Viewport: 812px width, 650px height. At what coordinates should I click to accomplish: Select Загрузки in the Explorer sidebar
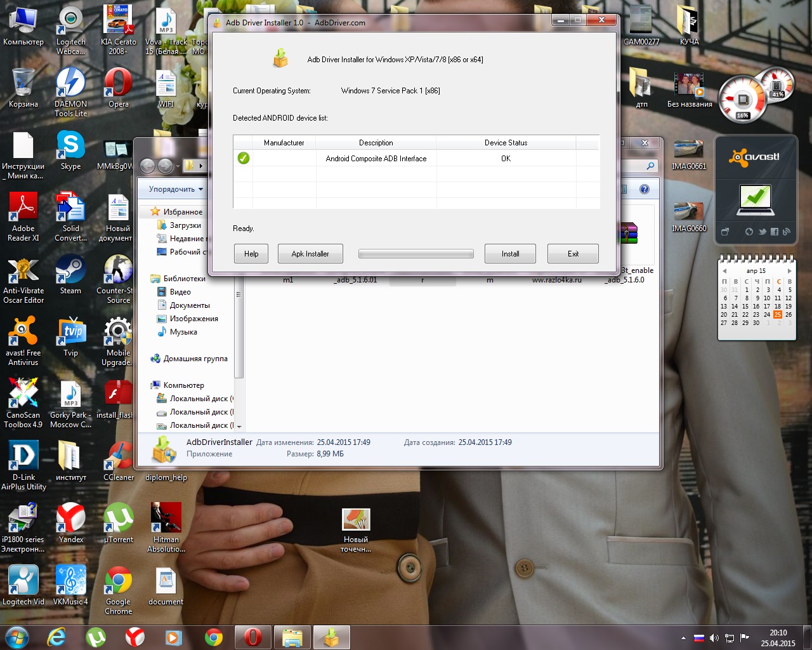(x=185, y=225)
